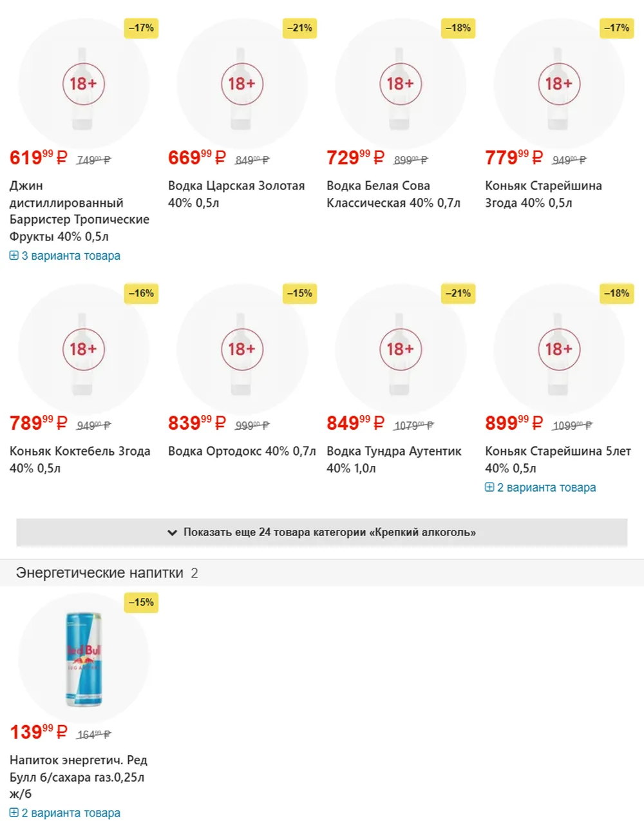Expand 2 варианта товара under Red Bull
The height and width of the screenshot is (821, 644).
65,813
